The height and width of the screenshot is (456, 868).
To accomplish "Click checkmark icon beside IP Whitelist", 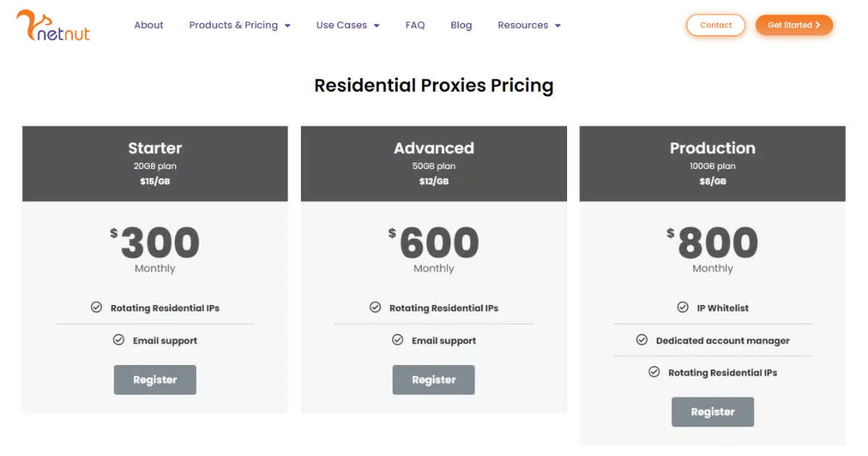I will [683, 308].
